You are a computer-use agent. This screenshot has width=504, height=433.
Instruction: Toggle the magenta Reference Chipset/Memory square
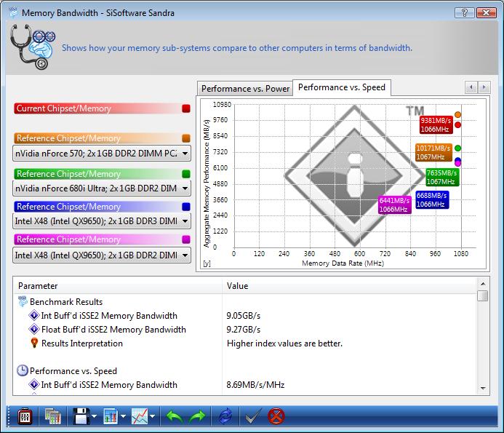click(x=186, y=239)
